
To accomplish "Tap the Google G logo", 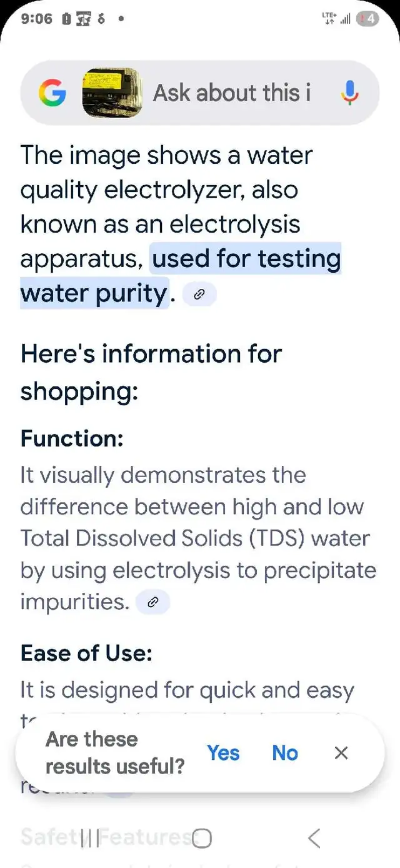I will [52, 93].
